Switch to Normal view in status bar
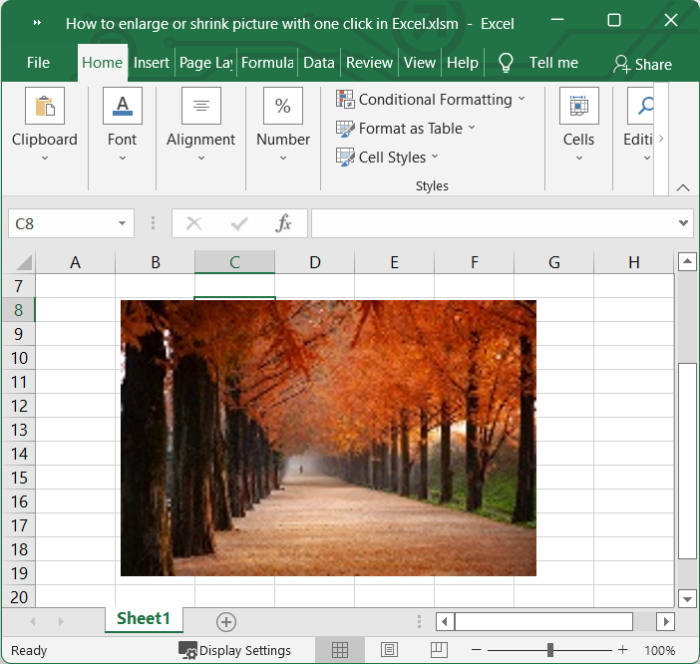The height and width of the screenshot is (664, 700). point(340,650)
